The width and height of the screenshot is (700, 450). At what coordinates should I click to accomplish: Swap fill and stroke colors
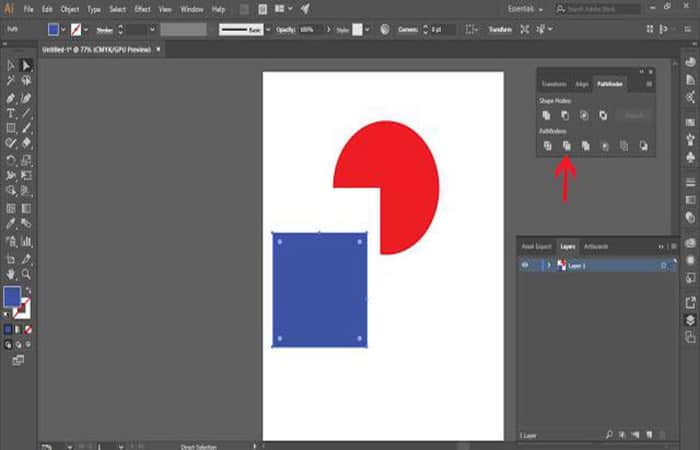point(28,291)
